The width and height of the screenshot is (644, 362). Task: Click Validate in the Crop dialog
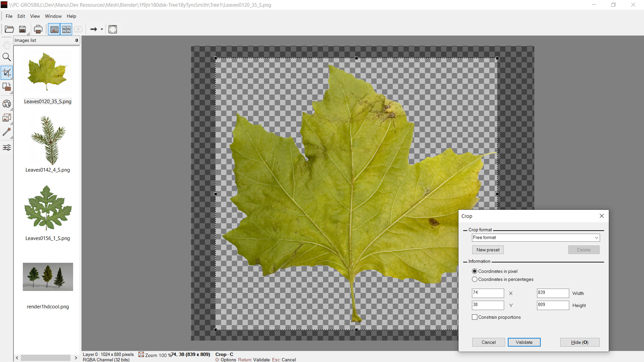pos(524,342)
